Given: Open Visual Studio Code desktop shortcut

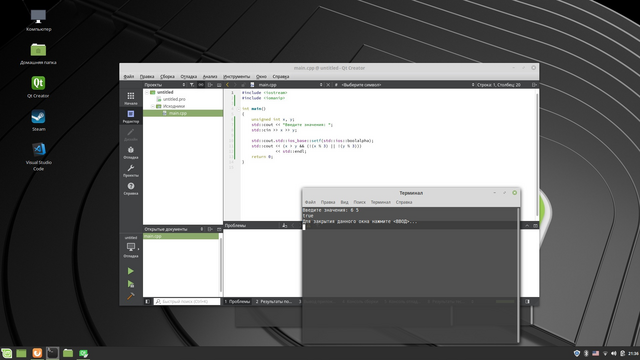Looking at the screenshot, I should 38,156.
